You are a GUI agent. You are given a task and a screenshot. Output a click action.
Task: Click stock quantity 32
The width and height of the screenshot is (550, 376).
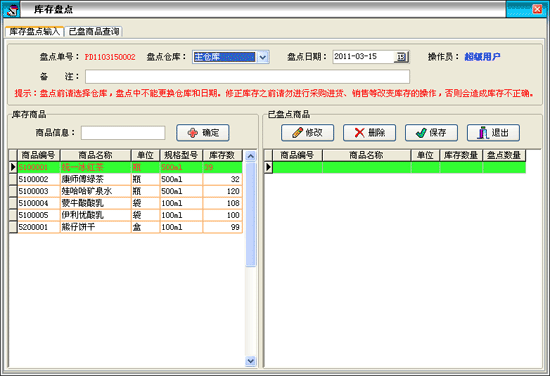tap(235, 179)
